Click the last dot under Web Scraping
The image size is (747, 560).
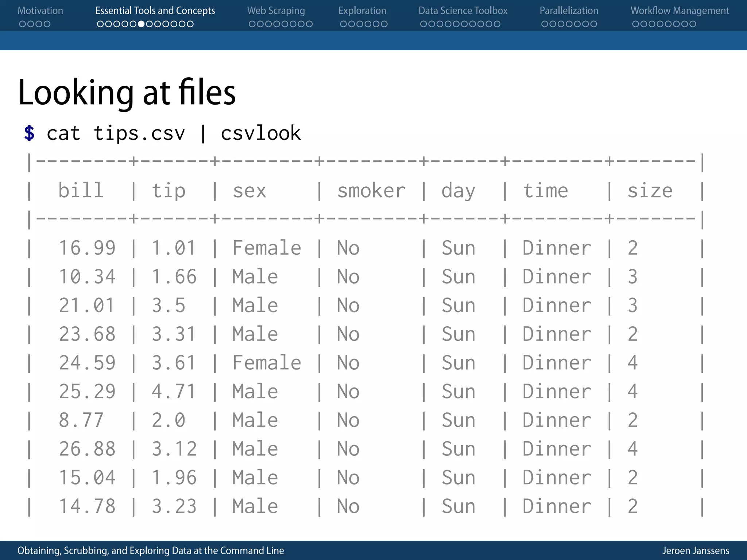(x=309, y=24)
